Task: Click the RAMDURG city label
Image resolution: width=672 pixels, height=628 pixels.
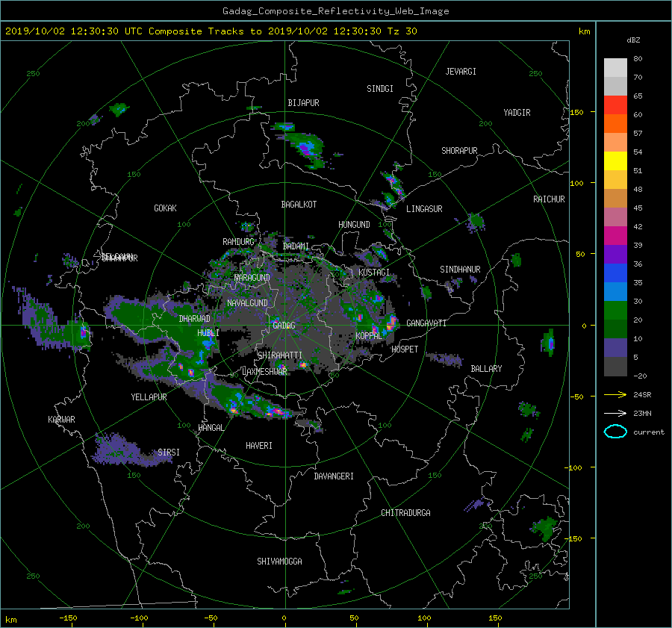Action: pos(238,242)
